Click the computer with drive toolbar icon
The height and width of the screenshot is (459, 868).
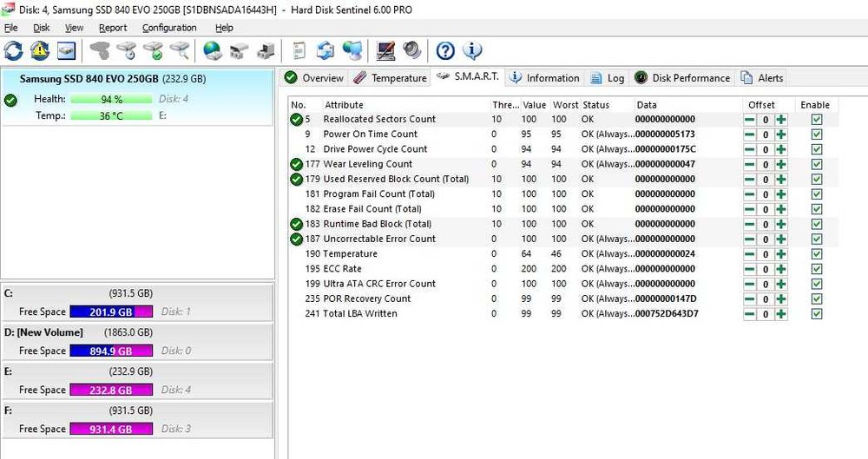[x=266, y=51]
